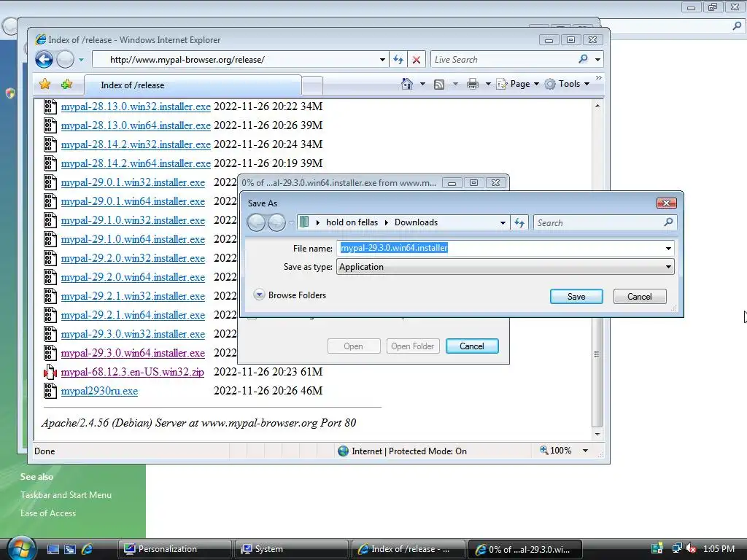Click the zip file icon beside mypal-68.12.3
This screenshot has width=747, height=560.
pos(50,372)
